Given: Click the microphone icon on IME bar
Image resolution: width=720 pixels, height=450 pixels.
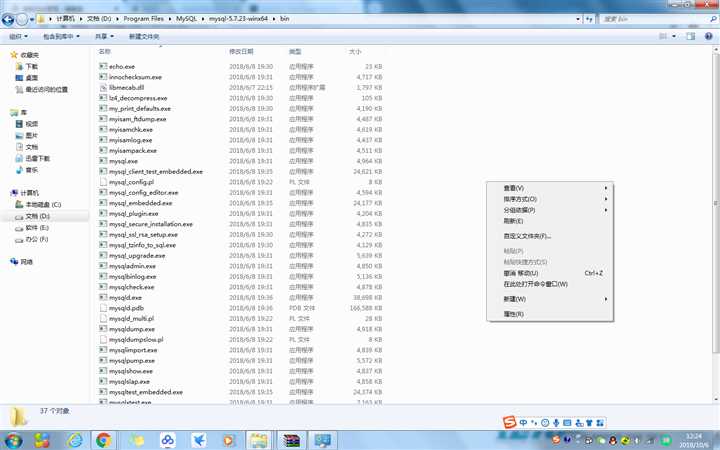Looking at the screenshot, I should point(556,423).
